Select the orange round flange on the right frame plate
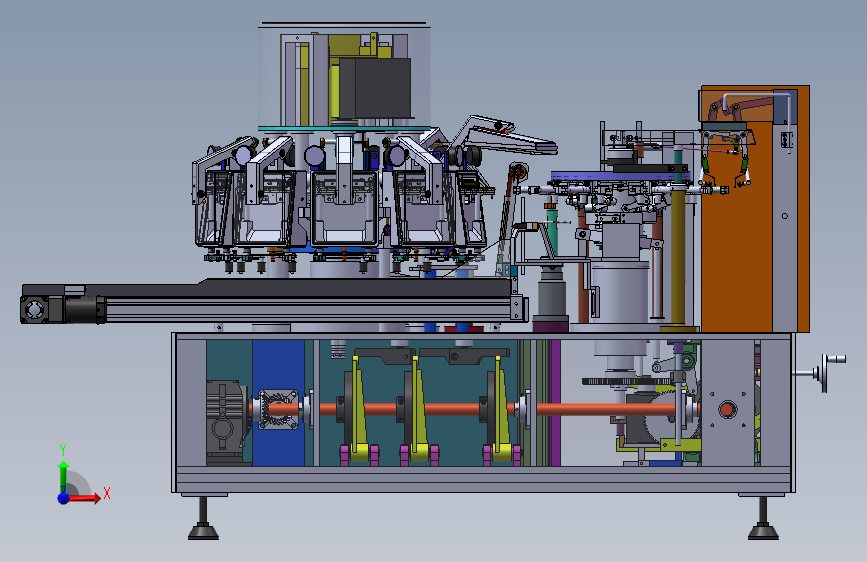867x562 pixels. pyautogui.click(x=727, y=410)
